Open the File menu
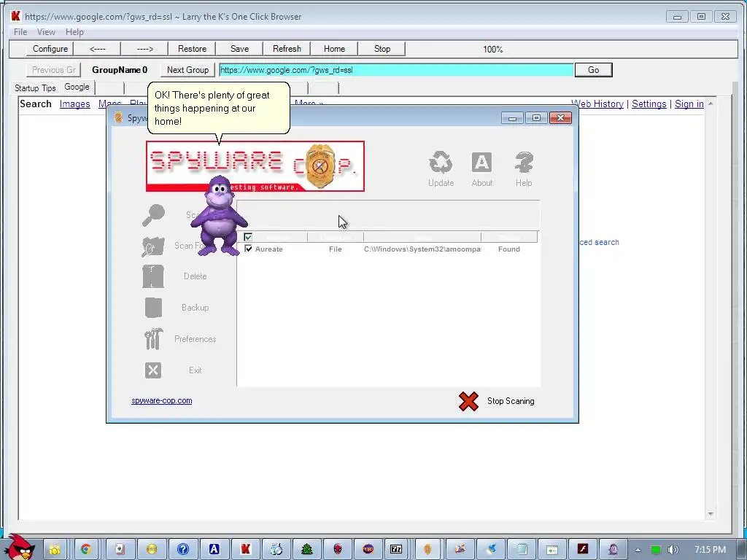 point(20,32)
